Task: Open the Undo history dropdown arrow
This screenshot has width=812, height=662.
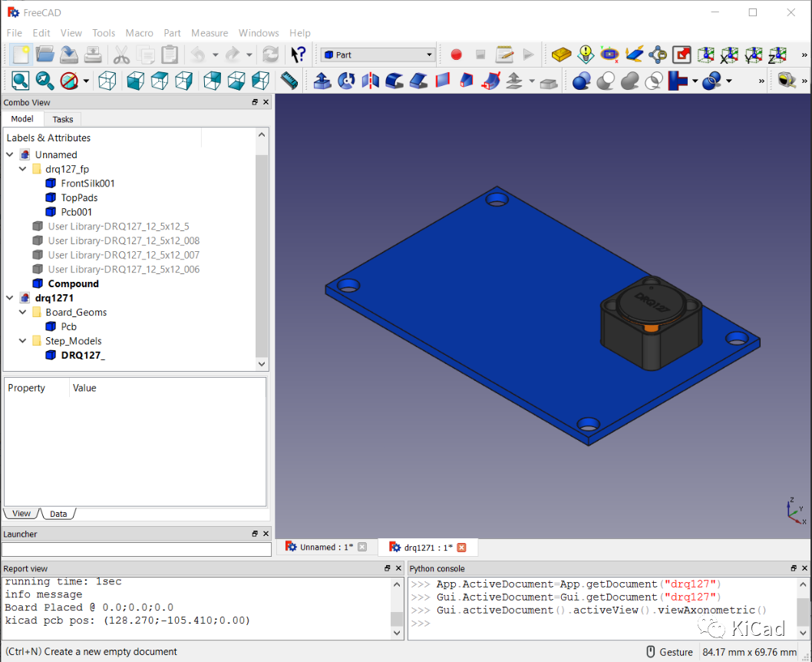Action: 215,55
